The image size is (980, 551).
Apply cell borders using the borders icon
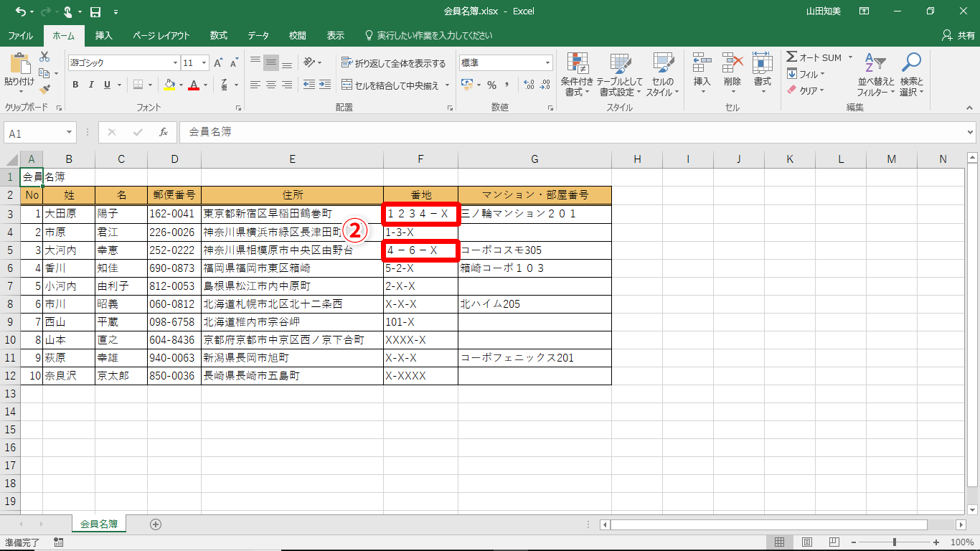(138, 85)
